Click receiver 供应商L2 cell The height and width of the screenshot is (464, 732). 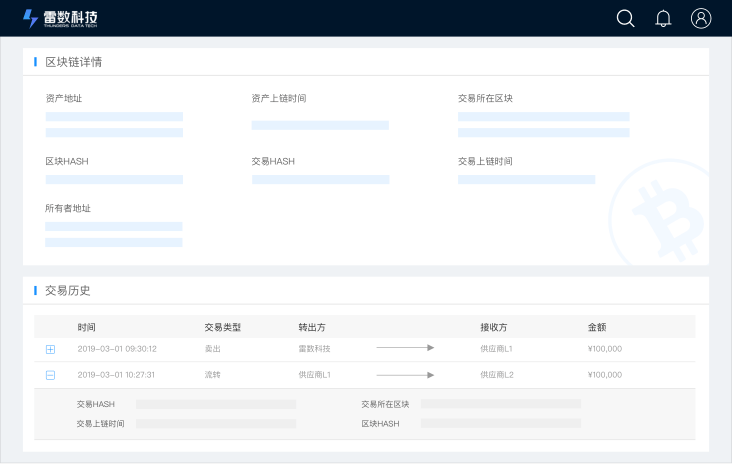[497, 374]
